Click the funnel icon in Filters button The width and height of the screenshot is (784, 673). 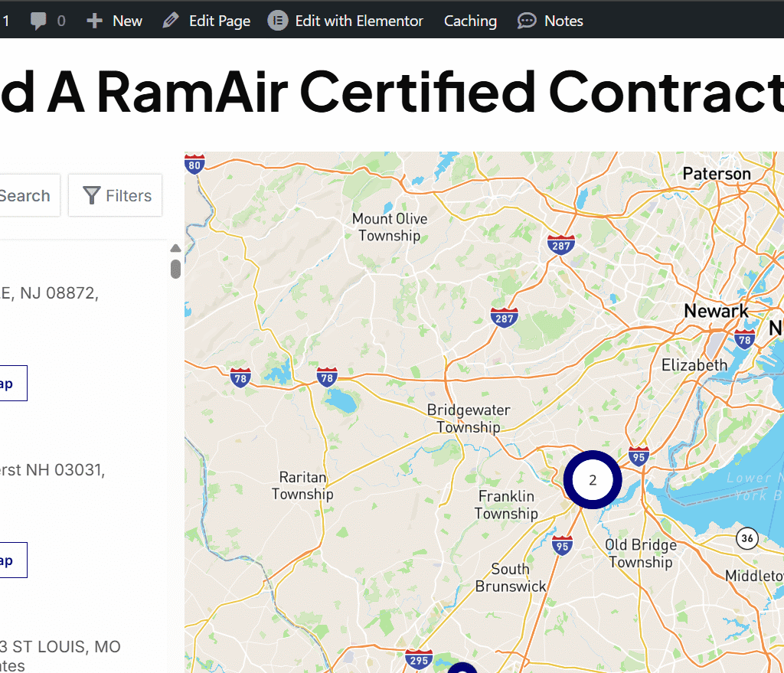coord(92,196)
